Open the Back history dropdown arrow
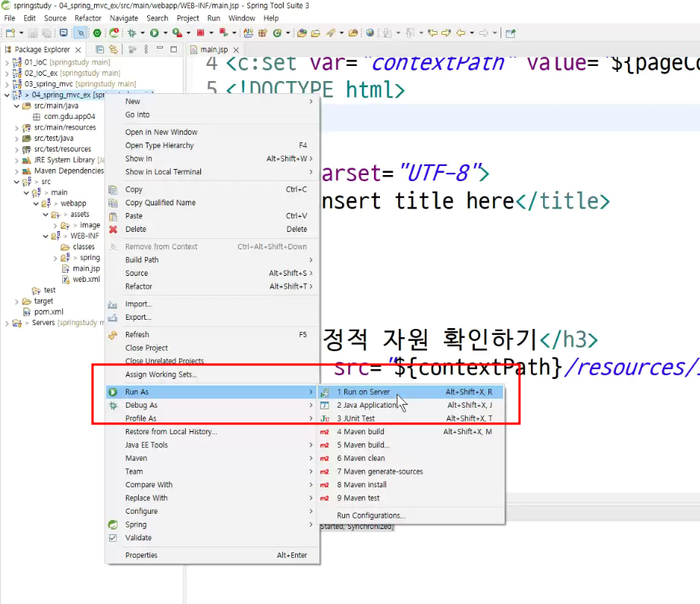 pyautogui.click(x=472, y=33)
